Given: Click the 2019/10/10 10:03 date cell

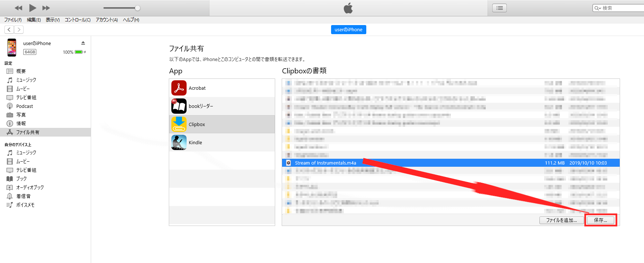Looking at the screenshot, I should pyautogui.click(x=588, y=163).
